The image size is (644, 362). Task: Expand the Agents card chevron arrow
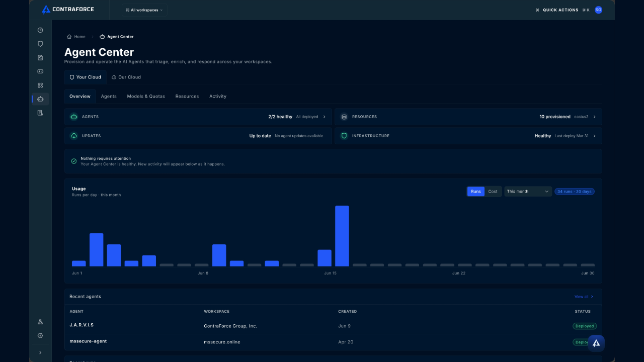click(x=324, y=117)
